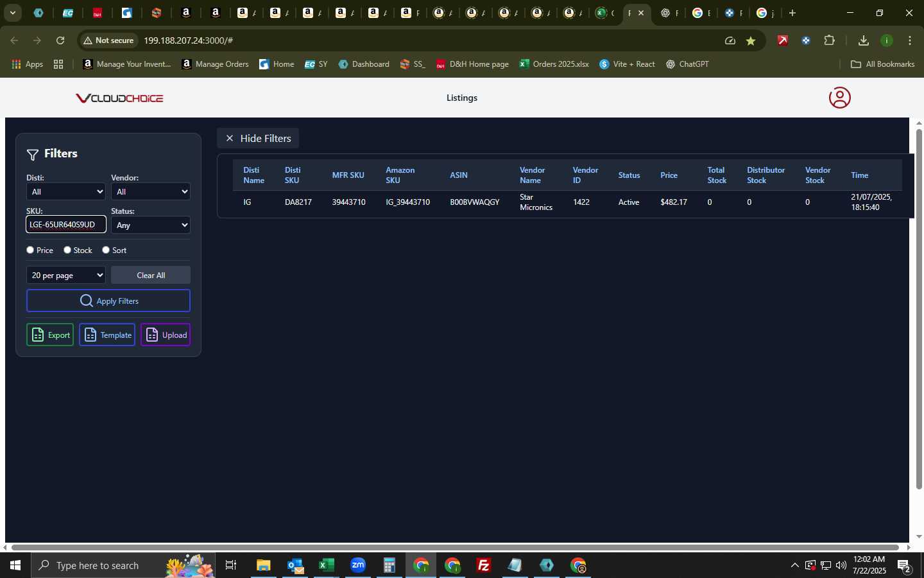Click the browser address bar URL

coord(188,40)
